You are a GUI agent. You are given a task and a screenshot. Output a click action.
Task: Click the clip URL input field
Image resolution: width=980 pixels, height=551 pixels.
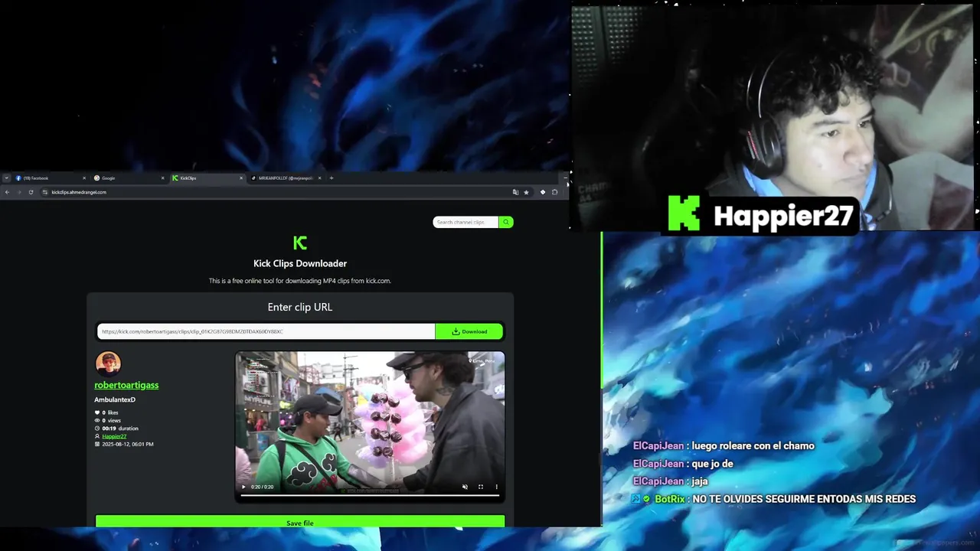pos(266,331)
